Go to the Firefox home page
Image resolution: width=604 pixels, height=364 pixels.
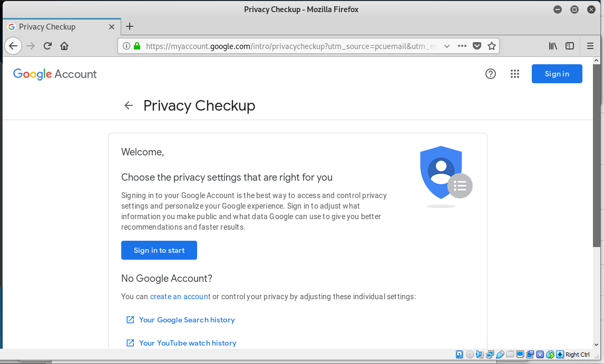(64, 46)
